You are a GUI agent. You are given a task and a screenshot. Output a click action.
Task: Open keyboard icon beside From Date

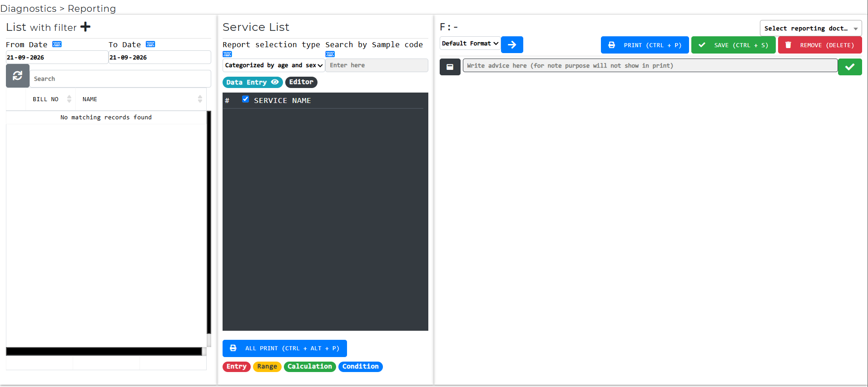click(57, 44)
